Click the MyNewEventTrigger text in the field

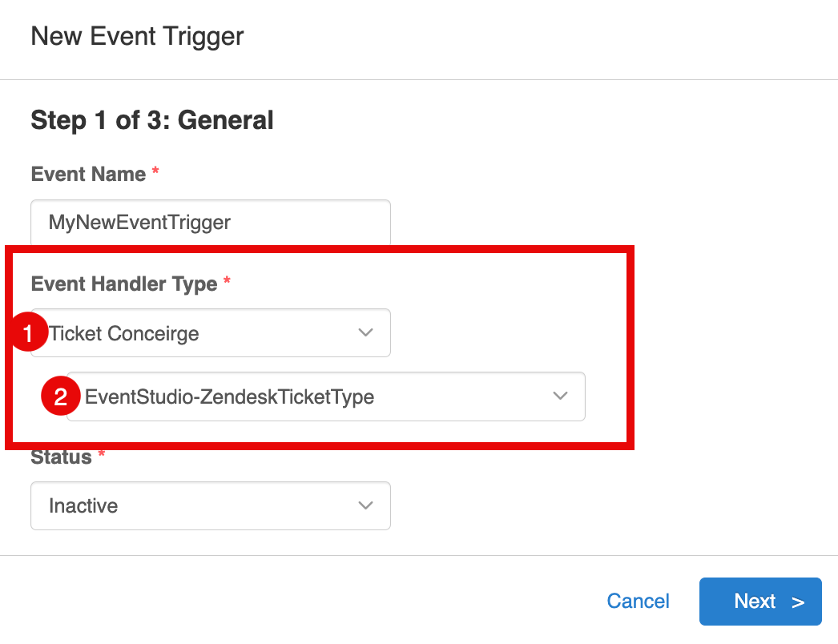[x=139, y=223]
